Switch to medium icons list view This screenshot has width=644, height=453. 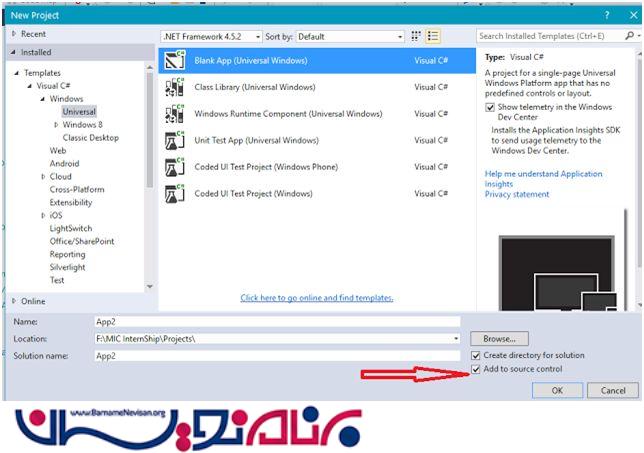(433, 36)
